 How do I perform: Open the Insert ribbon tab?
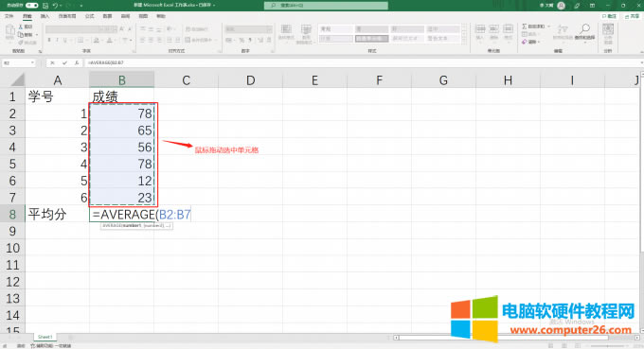(45, 16)
